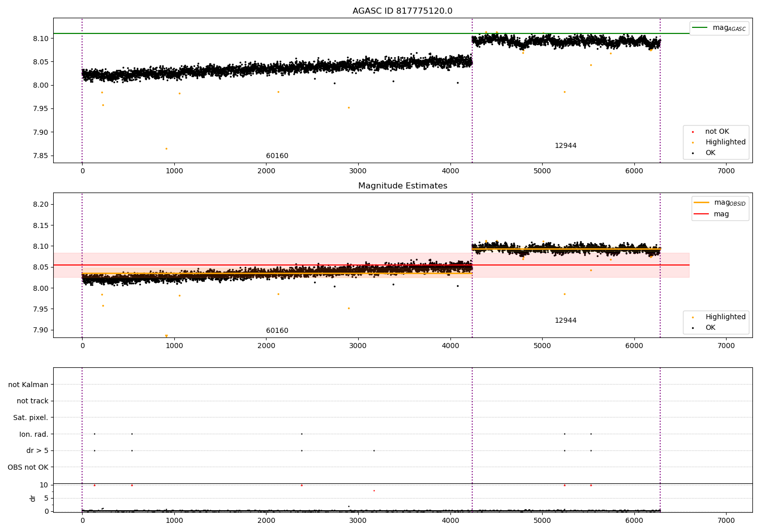Click the 5 tick label on dr axis
This screenshot has height=532, width=760.
[46, 498]
